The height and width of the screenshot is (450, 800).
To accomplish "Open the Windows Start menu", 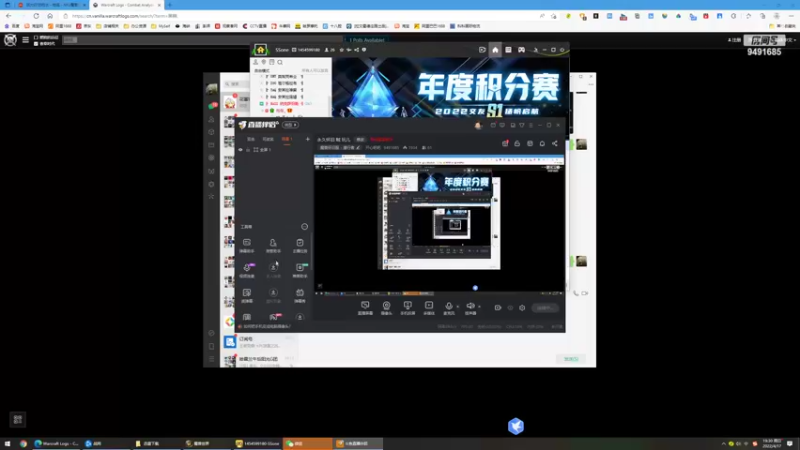I will pos(7,444).
